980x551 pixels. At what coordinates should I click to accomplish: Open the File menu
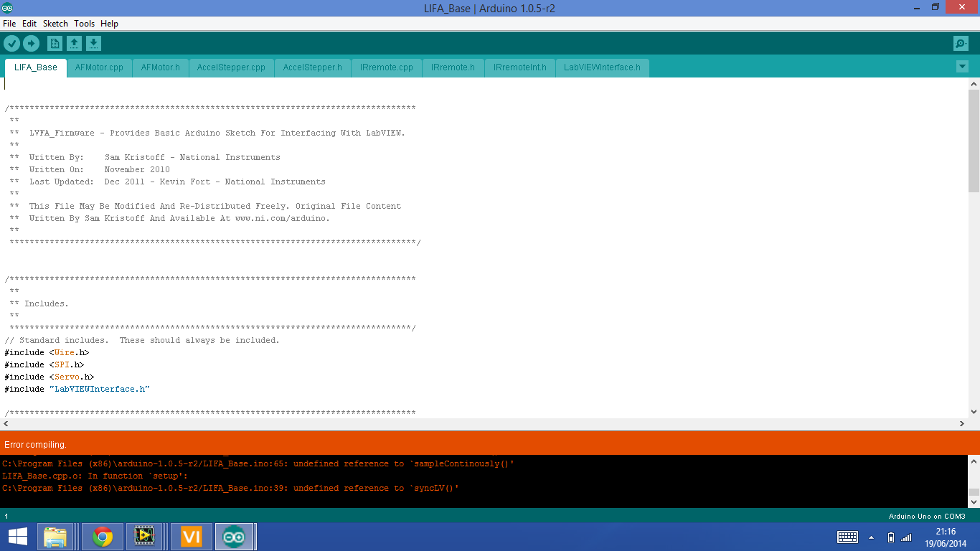[x=9, y=24]
